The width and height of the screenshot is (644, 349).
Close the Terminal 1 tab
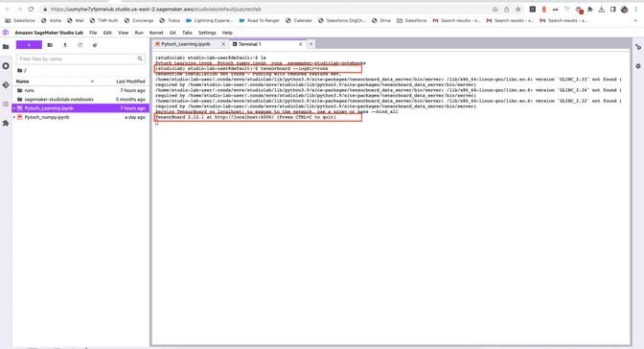301,44
